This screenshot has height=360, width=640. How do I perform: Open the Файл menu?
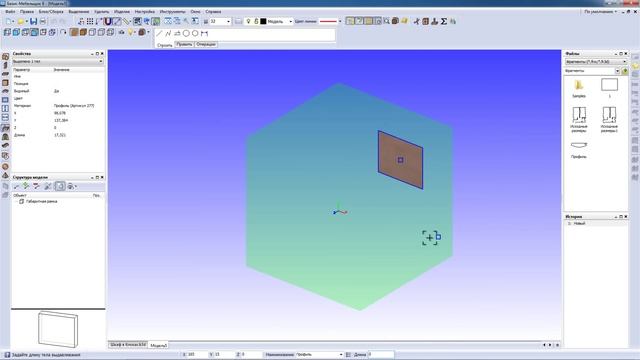[10, 11]
